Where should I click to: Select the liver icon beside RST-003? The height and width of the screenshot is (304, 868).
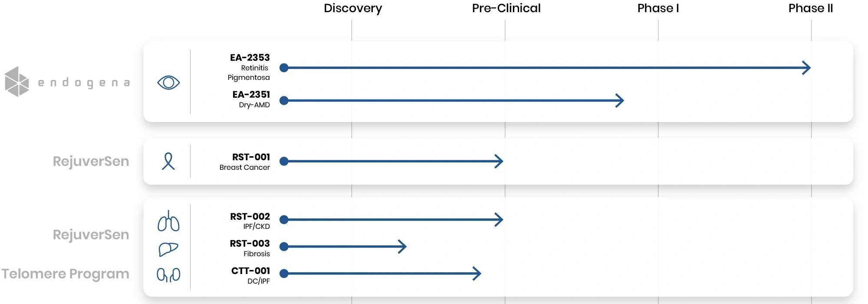tap(168, 249)
